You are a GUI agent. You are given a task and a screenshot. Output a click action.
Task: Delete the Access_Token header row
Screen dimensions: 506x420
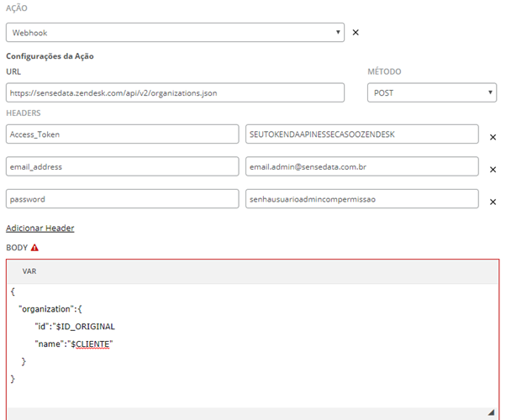pos(493,138)
